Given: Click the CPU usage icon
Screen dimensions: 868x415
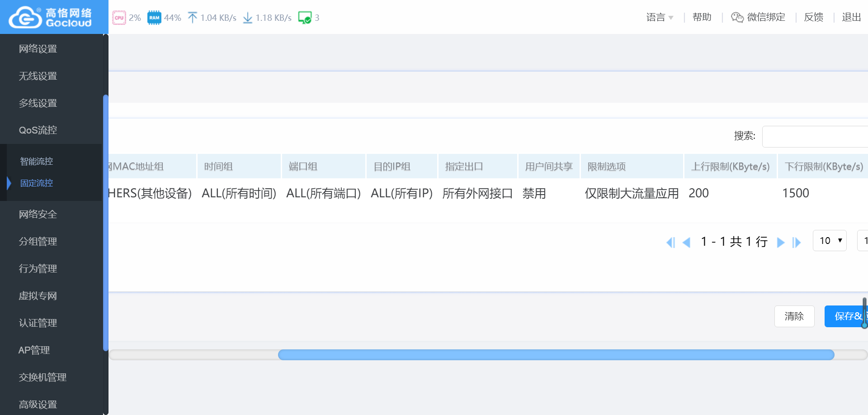Looking at the screenshot, I should tap(119, 18).
